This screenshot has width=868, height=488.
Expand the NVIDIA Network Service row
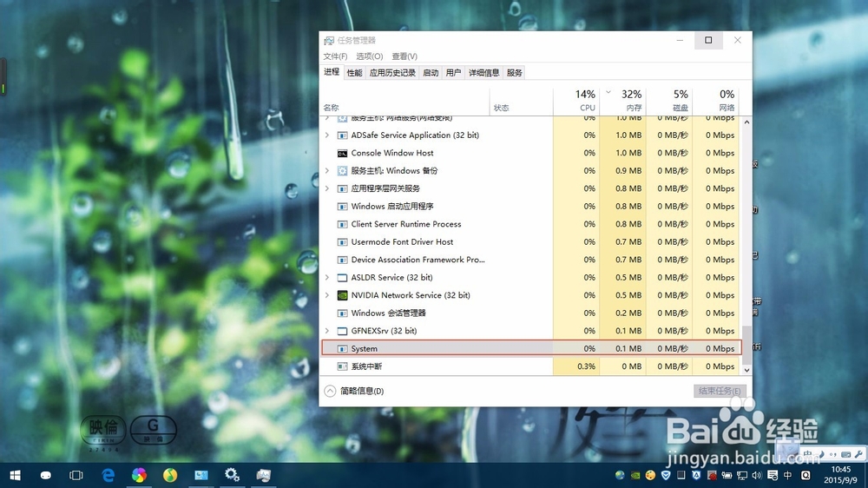pos(327,295)
